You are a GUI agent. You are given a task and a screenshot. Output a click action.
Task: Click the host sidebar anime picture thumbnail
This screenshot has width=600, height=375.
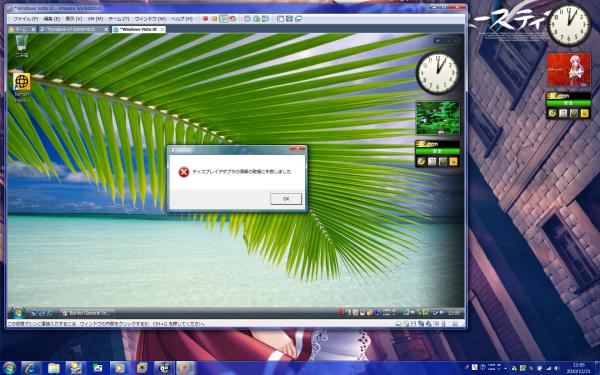pos(569,70)
